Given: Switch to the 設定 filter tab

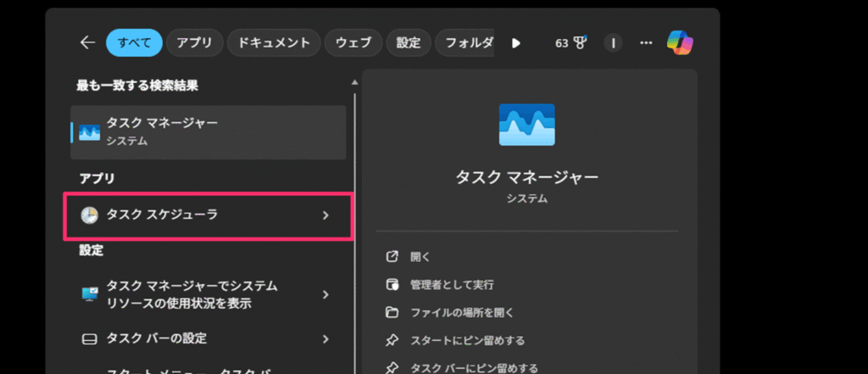Looking at the screenshot, I should (x=409, y=42).
